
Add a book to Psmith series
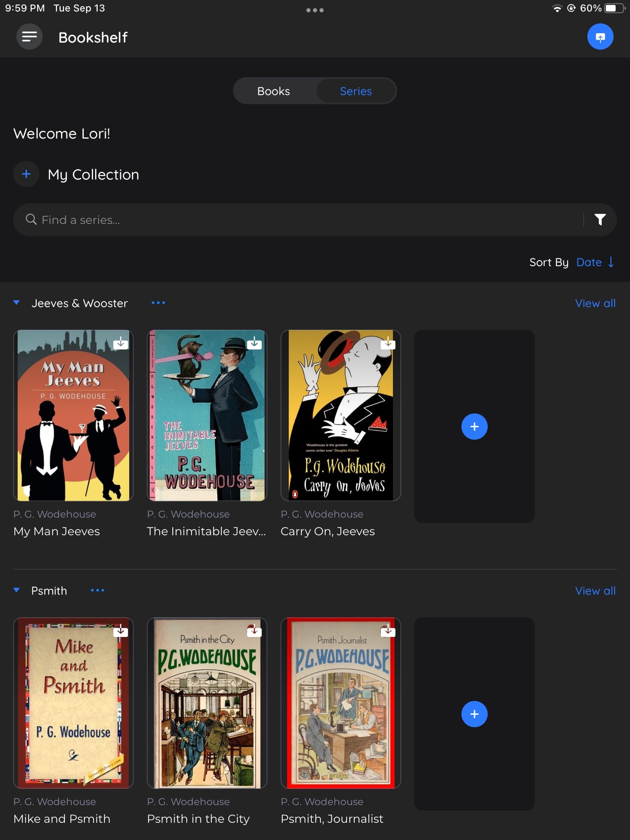(474, 714)
